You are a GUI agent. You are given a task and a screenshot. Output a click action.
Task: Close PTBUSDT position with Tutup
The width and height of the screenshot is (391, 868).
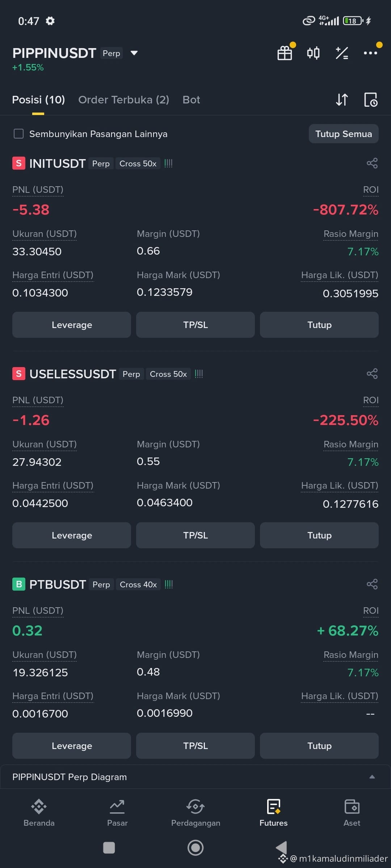[x=319, y=746]
